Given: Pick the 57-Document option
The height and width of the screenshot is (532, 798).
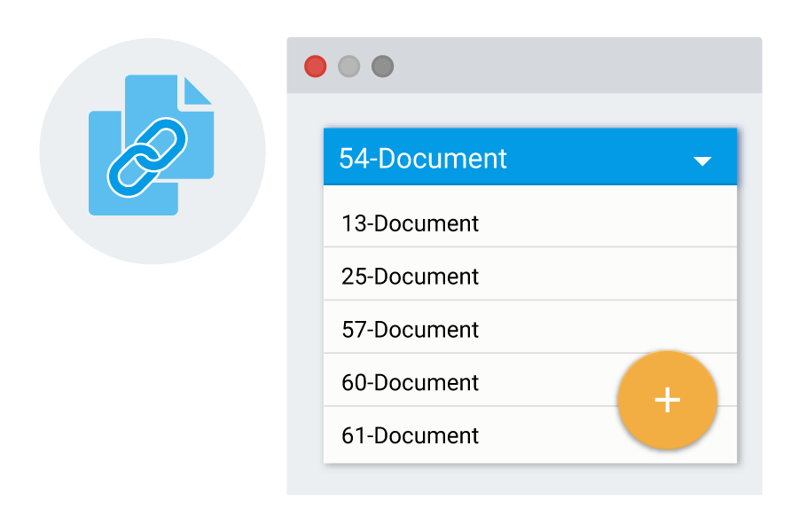Looking at the screenshot, I should 530,327.
